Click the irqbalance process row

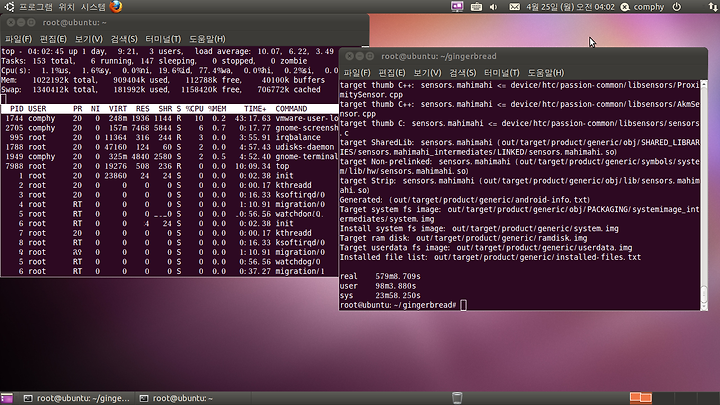(169, 137)
